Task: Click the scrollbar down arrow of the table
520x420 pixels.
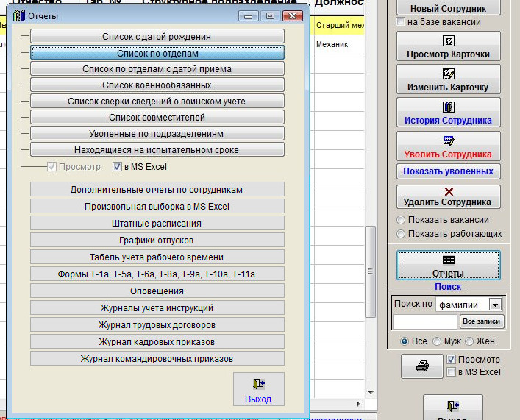Action: coord(371,393)
